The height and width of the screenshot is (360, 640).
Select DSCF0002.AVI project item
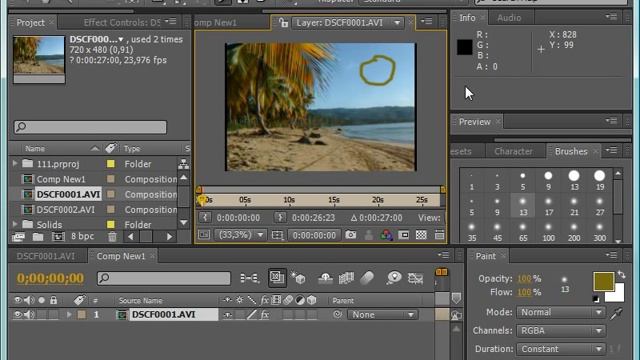click(65, 210)
